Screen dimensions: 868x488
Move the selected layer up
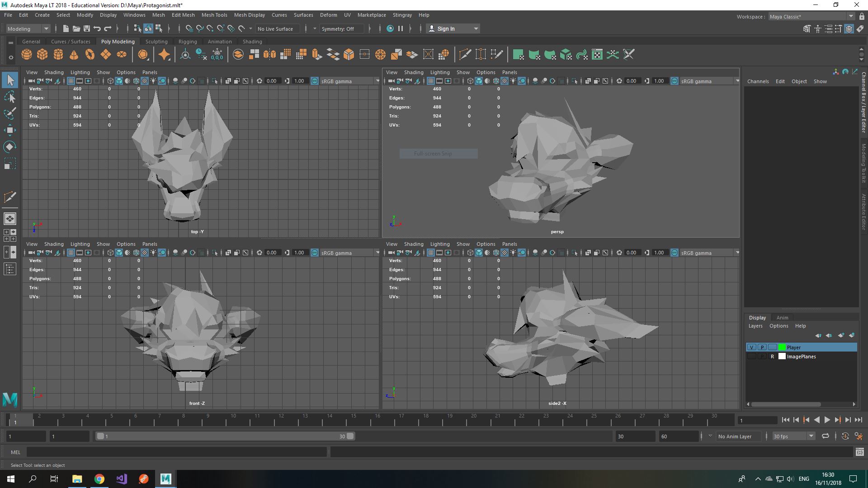click(x=818, y=335)
